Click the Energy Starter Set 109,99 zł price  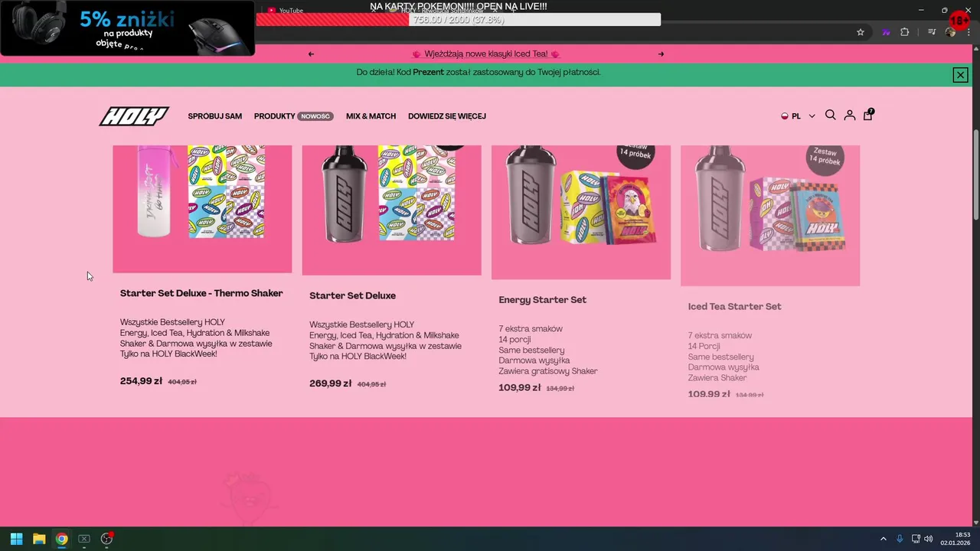tap(519, 388)
